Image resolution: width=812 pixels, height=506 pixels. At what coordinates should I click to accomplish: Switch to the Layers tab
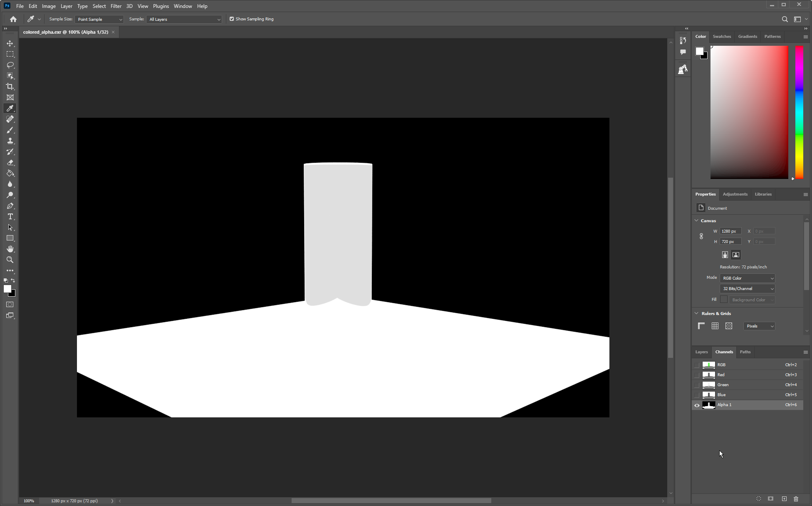click(701, 352)
